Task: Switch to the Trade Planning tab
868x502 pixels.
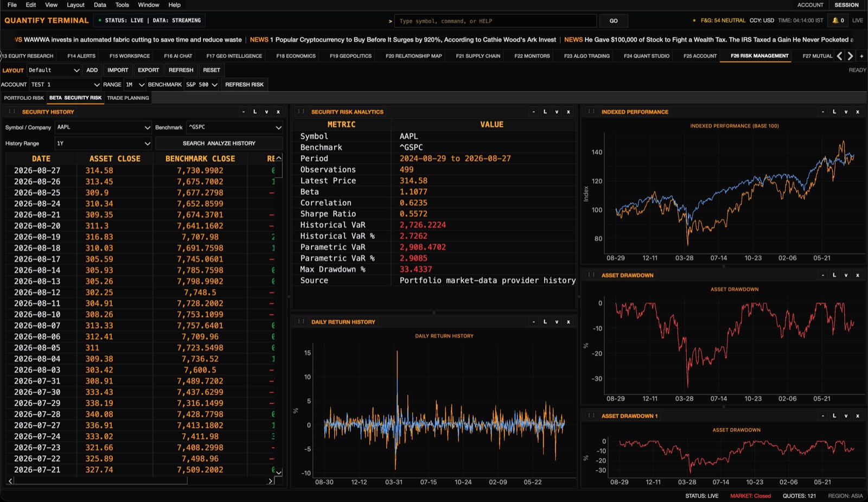Action: (128, 98)
